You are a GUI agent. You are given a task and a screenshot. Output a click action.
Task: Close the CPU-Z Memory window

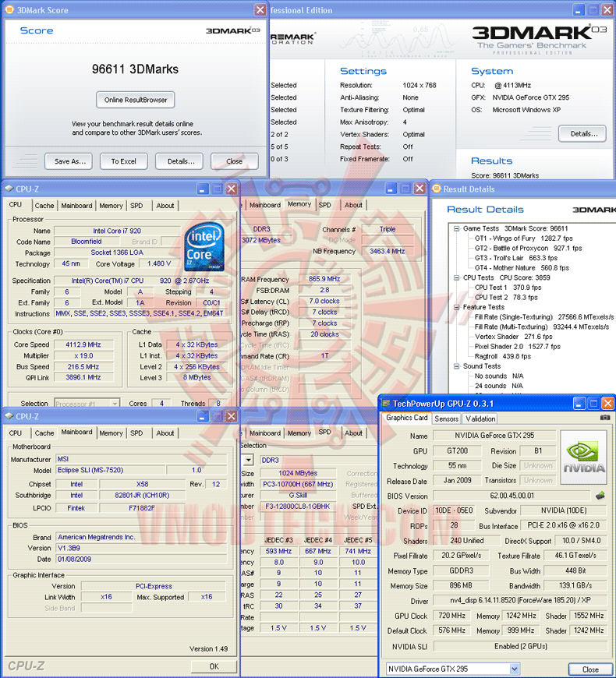420,188
